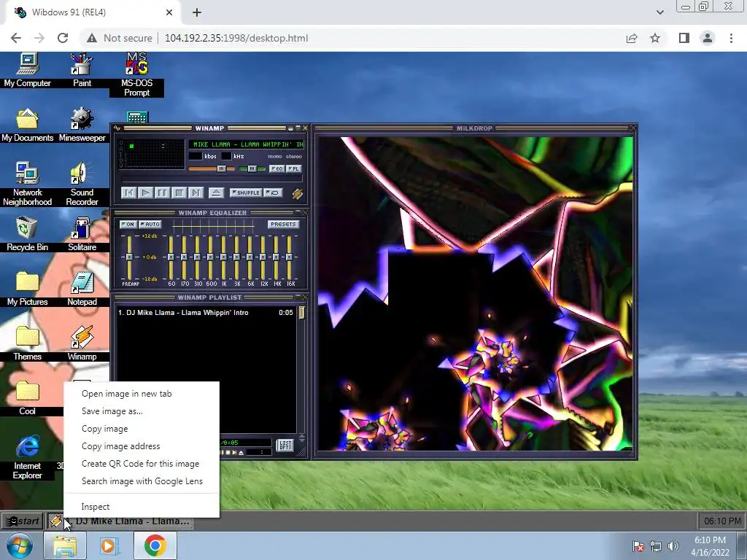Share this page via Chrome's share icon

632,38
